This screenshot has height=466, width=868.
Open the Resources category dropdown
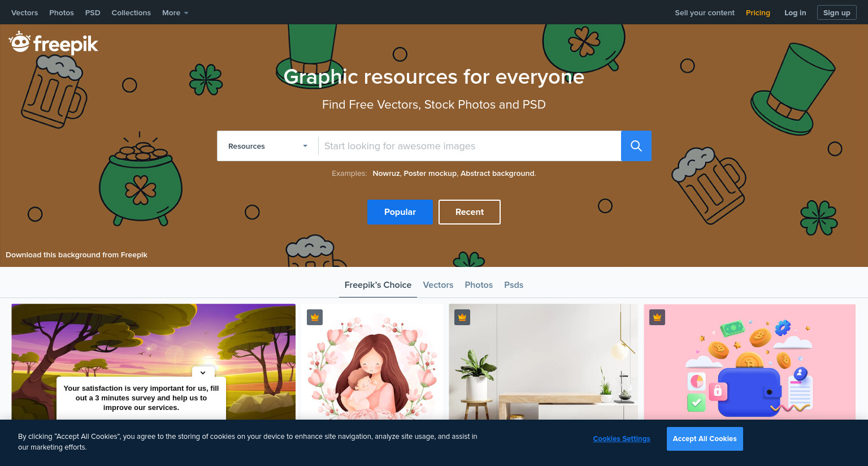point(268,146)
